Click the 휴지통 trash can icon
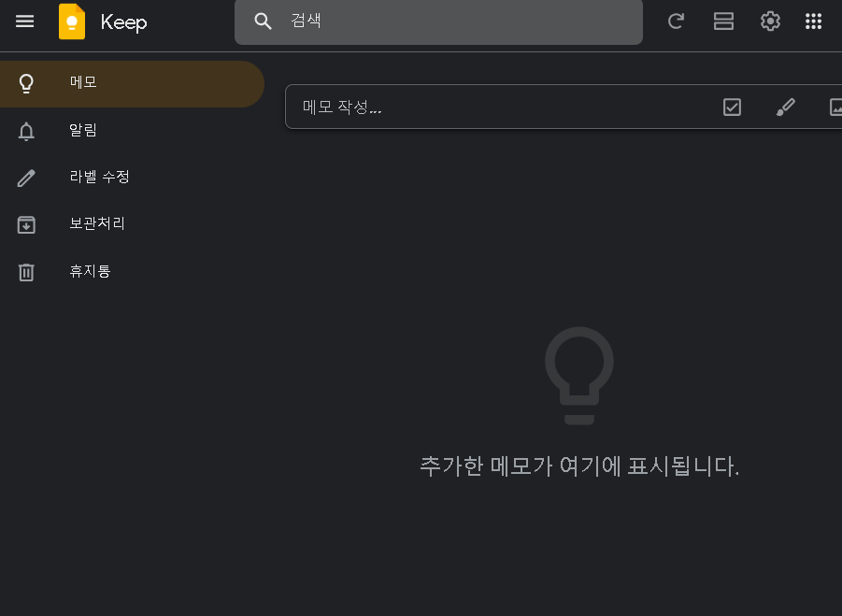 coord(26,272)
